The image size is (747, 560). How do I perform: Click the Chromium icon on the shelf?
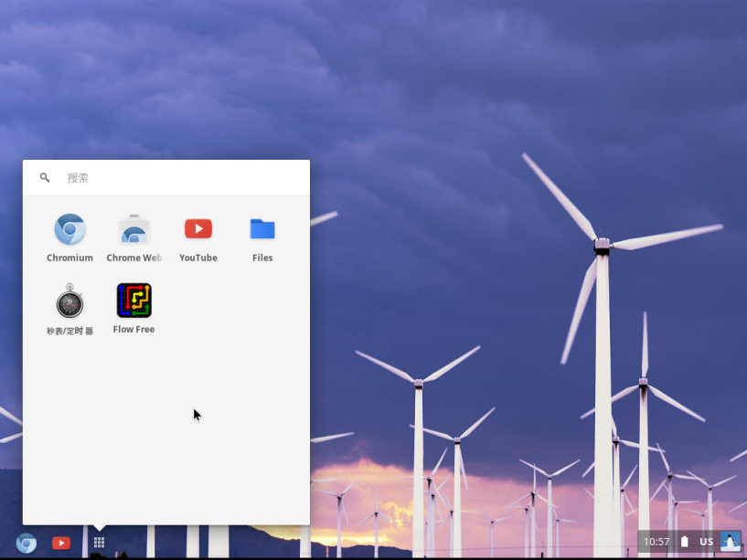click(x=27, y=543)
